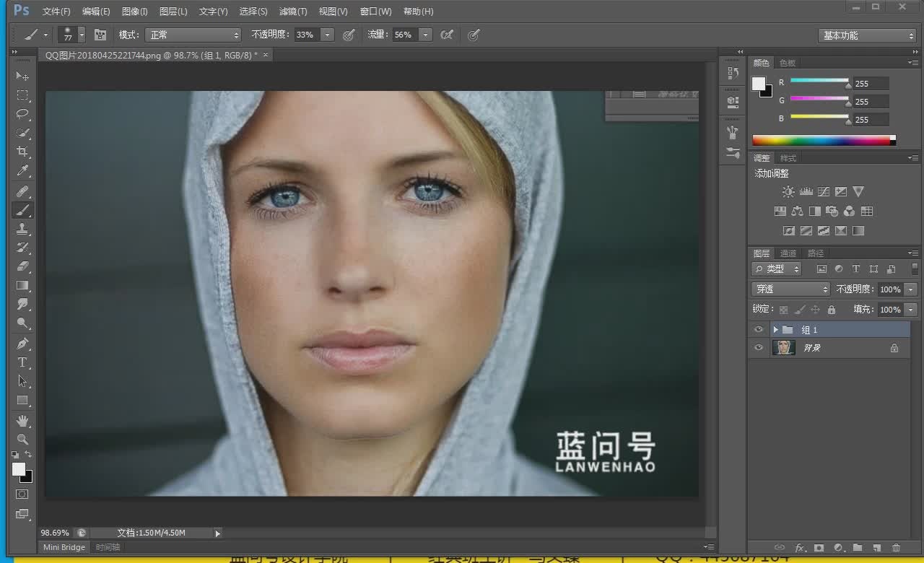The image size is (924, 563).
Task: Toggle lock transparent pixels
Action: click(784, 310)
